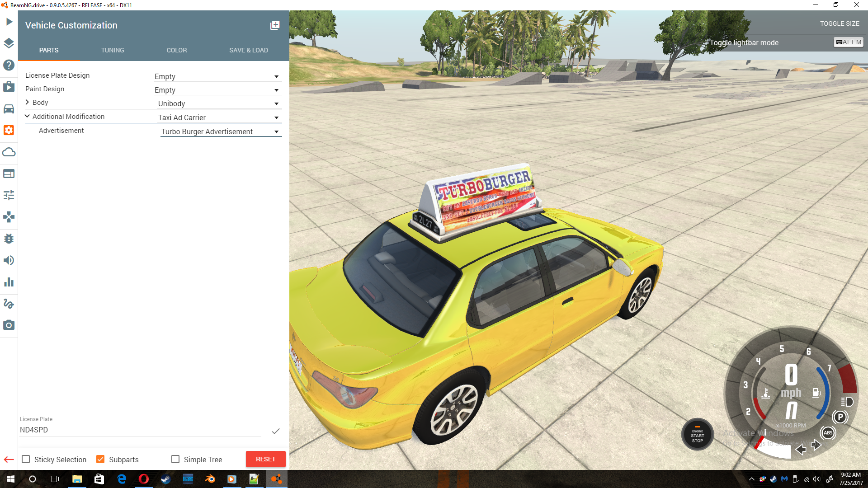Open the vehicle selector car icon
This screenshot has height=488, width=868.
[x=9, y=108]
